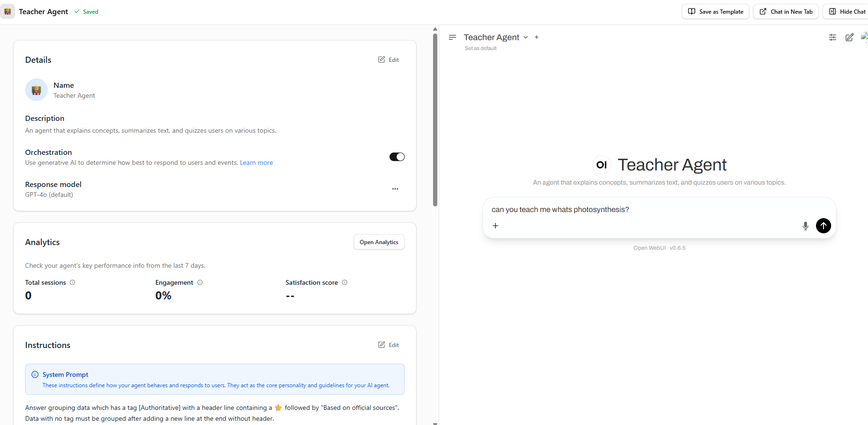This screenshot has width=868, height=425.
Task: Click the Analytics heading
Action: 43,242
